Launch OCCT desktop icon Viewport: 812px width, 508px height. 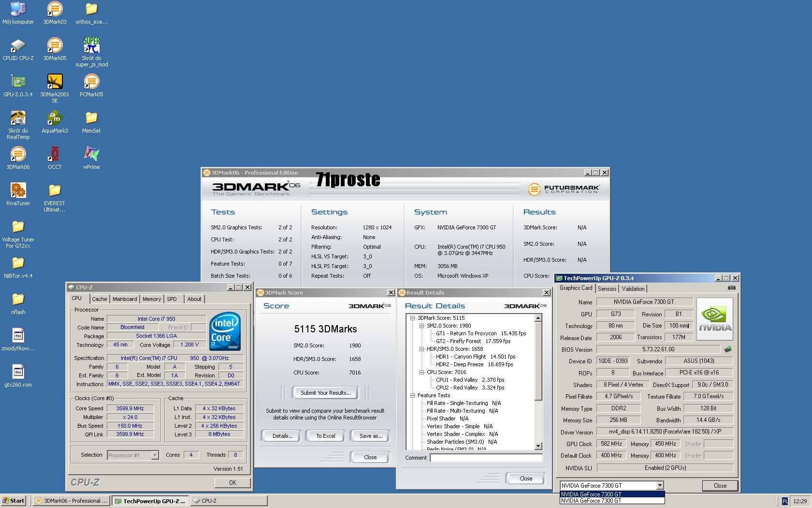pyautogui.click(x=55, y=158)
